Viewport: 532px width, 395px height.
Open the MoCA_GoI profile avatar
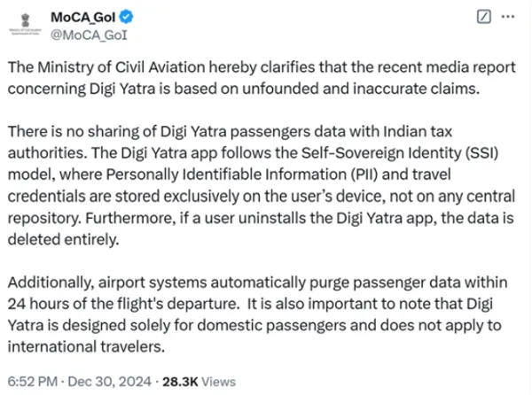[25, 24]
